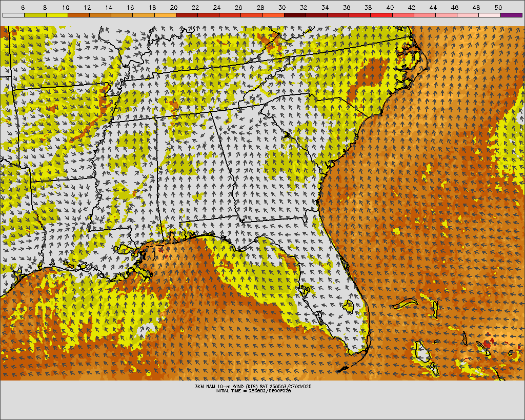This screenshot has height=420, width=525.
Task: Click the legend label '6'
Action: [23, 7]
